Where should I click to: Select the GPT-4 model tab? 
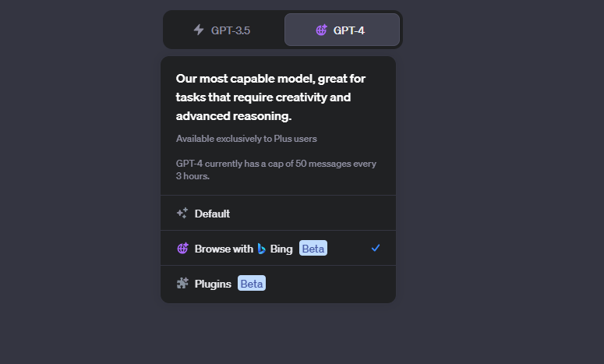coord(342,30)
